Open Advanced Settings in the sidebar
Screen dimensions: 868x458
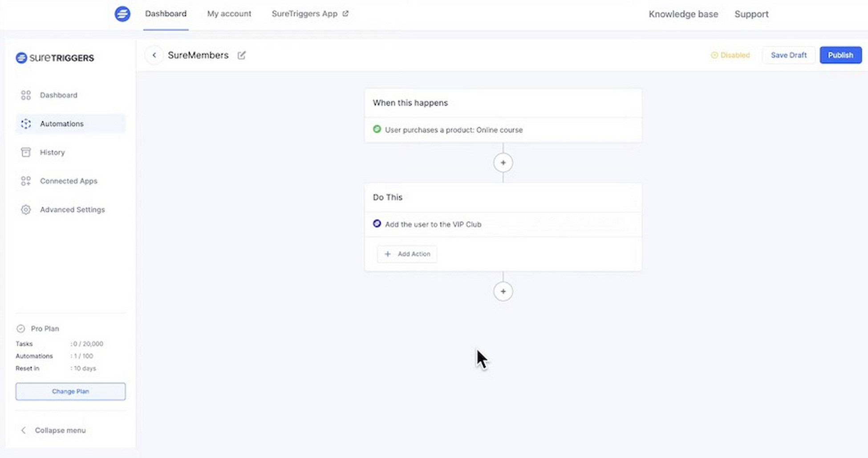tap(73, 210)
